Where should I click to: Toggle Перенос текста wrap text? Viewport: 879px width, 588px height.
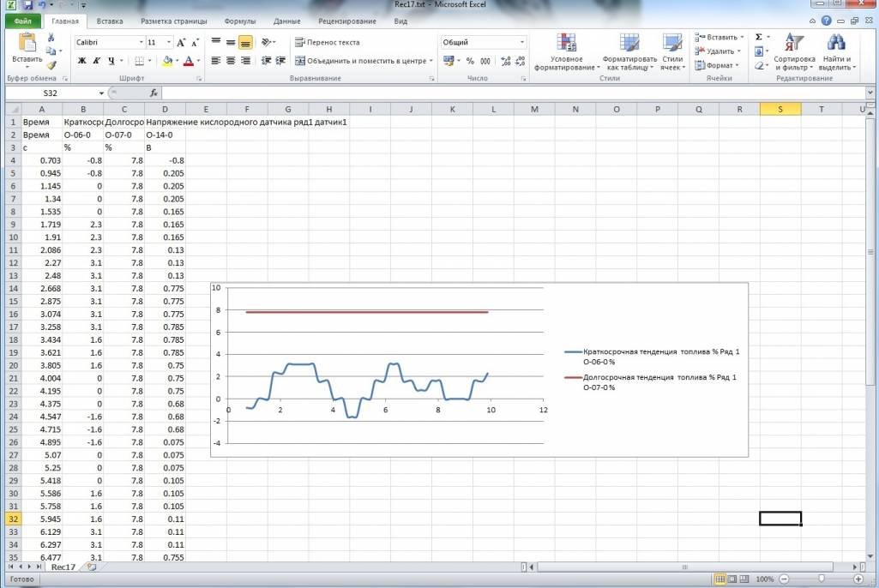pos(327,42)
